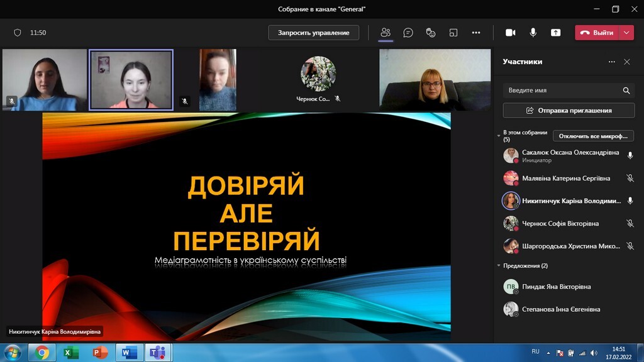644x362 pixels.
Task: Open the participants panel icon
Action: 386,33
